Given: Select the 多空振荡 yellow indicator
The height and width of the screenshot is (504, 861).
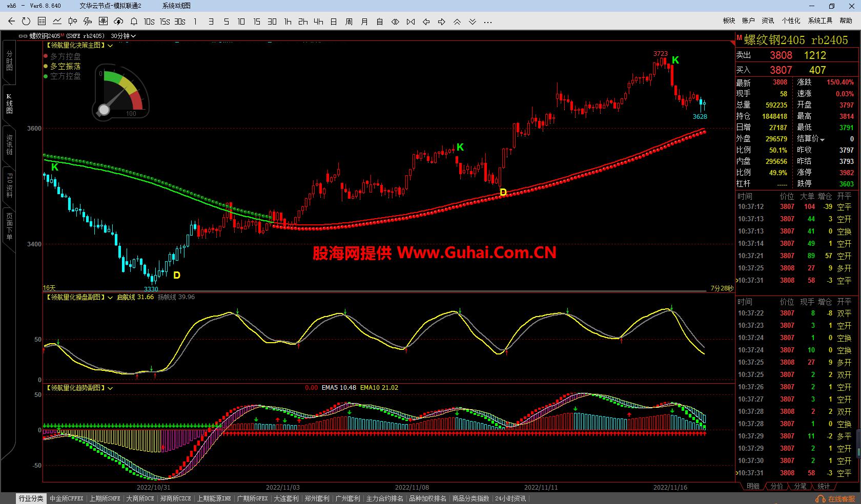Looking at the screenshot, I should [65, 66].
